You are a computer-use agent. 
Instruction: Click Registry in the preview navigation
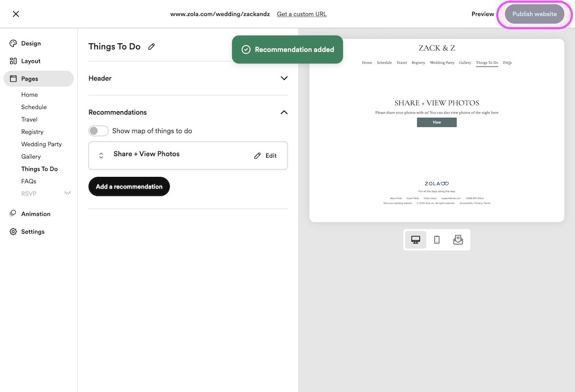(418, 63)
